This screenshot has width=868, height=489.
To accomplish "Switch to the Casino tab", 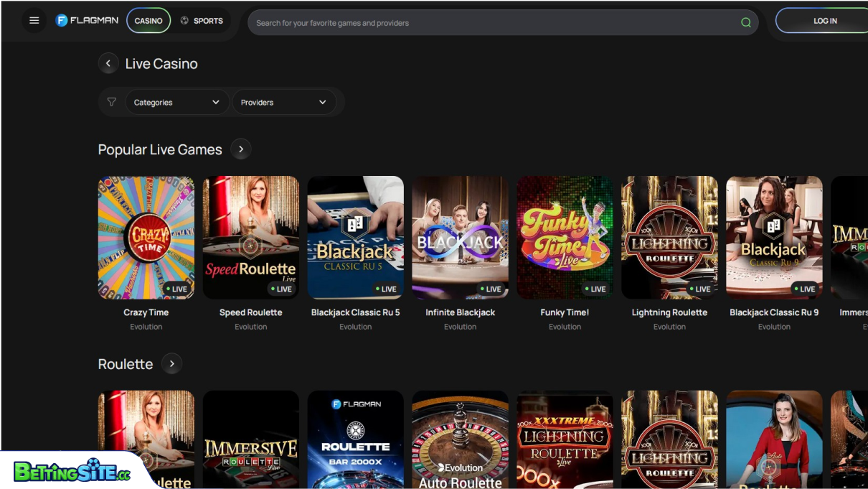I will click(148, 21).
